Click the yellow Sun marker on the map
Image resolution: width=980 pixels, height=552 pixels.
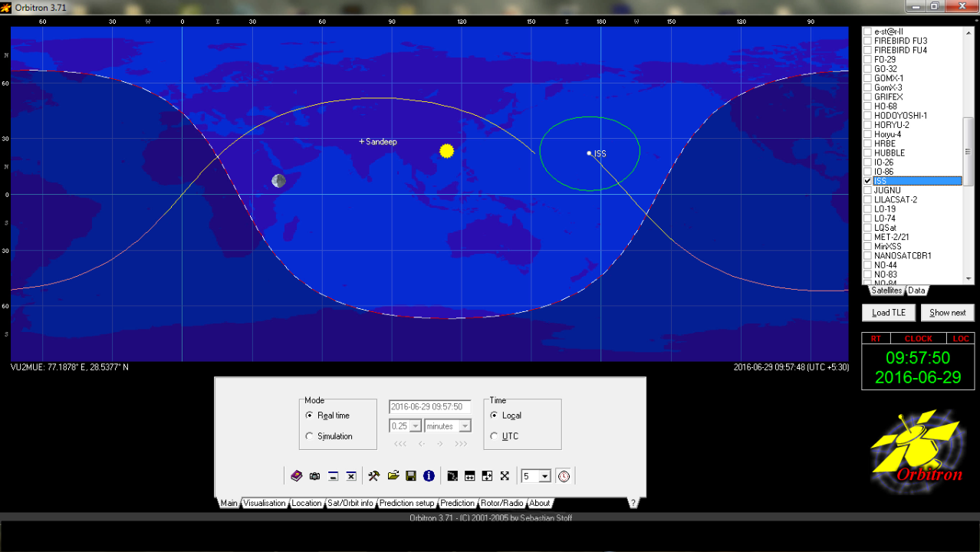coord(447,151)
